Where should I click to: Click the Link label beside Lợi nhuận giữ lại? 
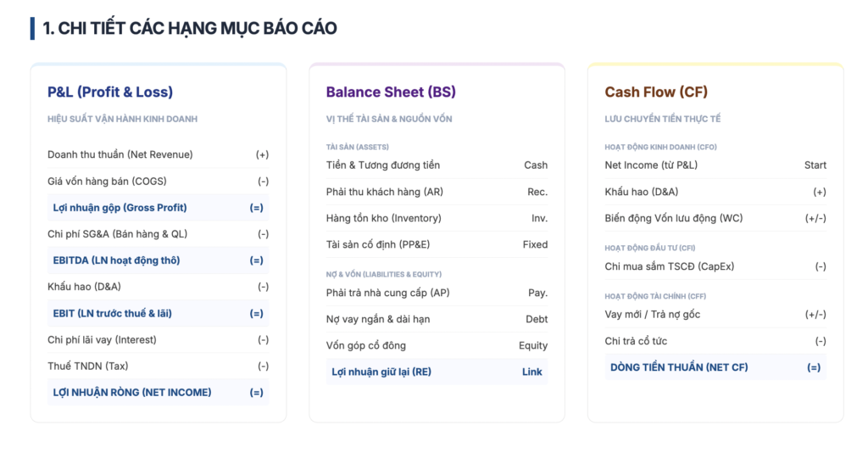(532, 372)
